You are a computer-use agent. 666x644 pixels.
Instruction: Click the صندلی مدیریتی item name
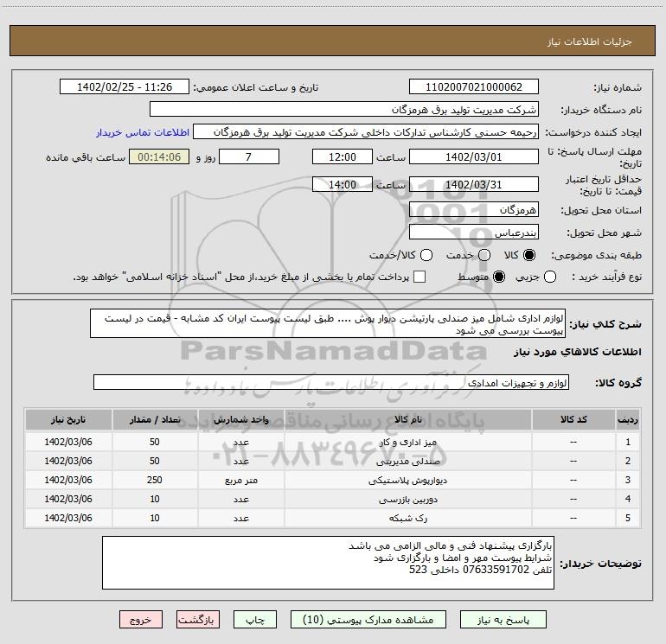(407, 461)
